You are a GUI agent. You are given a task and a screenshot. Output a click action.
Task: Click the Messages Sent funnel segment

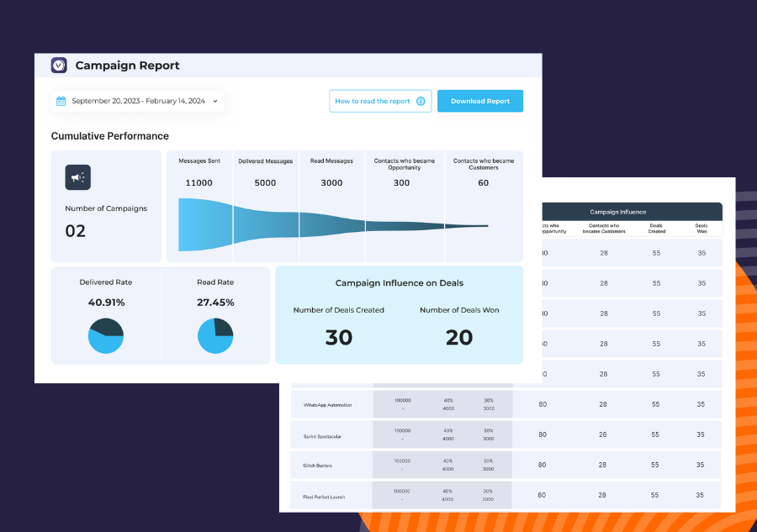[x=205, y=224]
